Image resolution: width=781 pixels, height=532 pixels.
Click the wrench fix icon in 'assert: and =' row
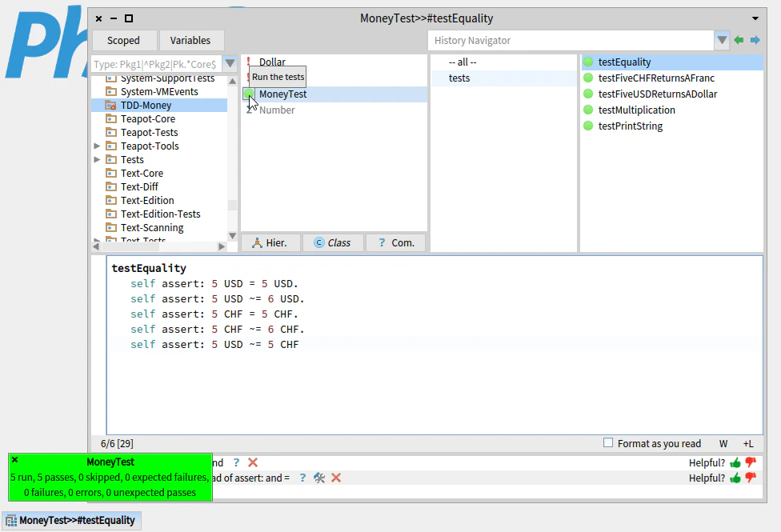point(319,478)
